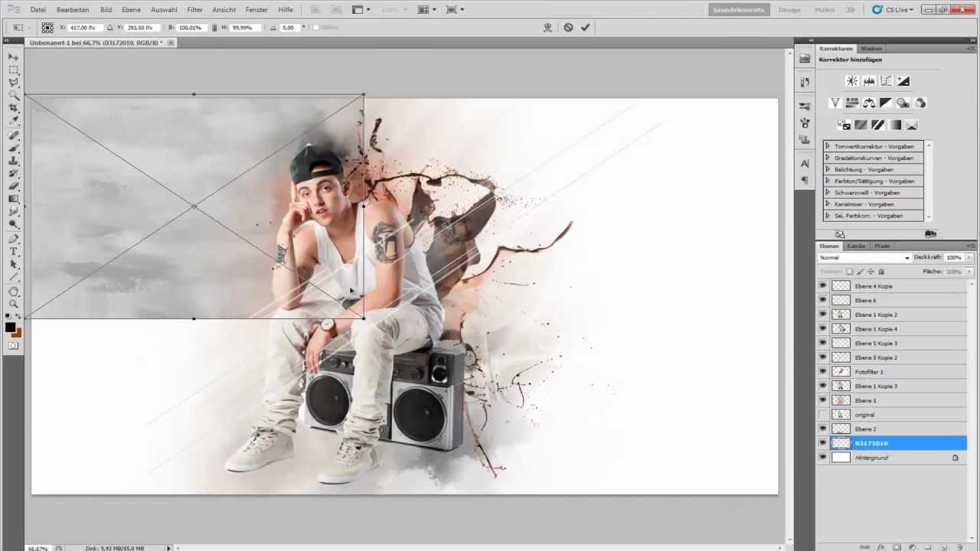Screen dimensions: 980x551
Task: Select the Path Selection tool
Action: click(14, 265)
